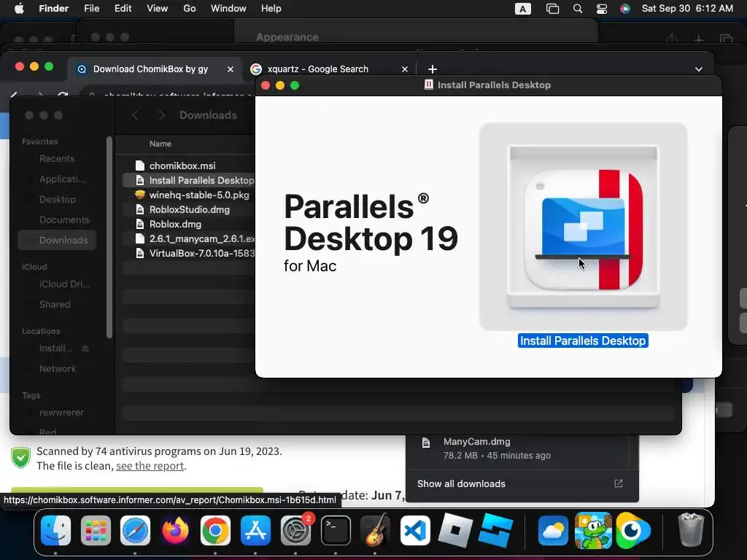Open the Edit menu
Viewport: 747px width, 560px height.
(123, 9)
